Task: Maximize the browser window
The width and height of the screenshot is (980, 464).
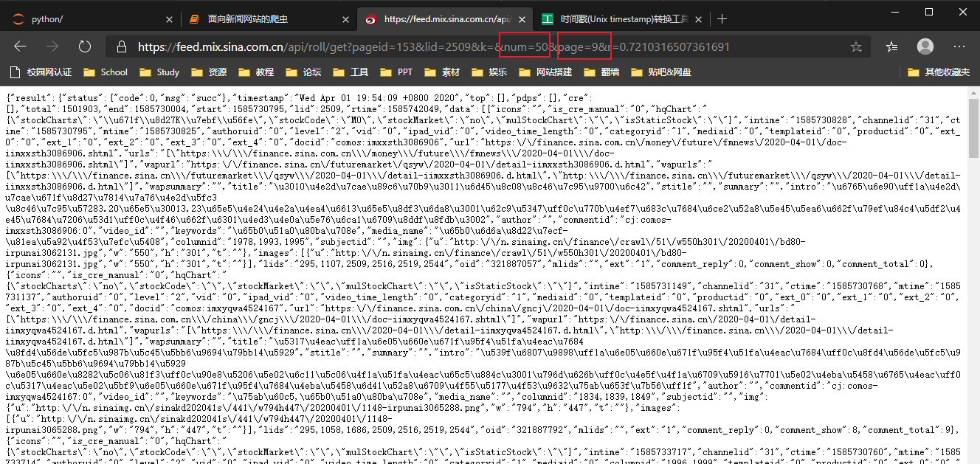Action: [x=929, y=12]
